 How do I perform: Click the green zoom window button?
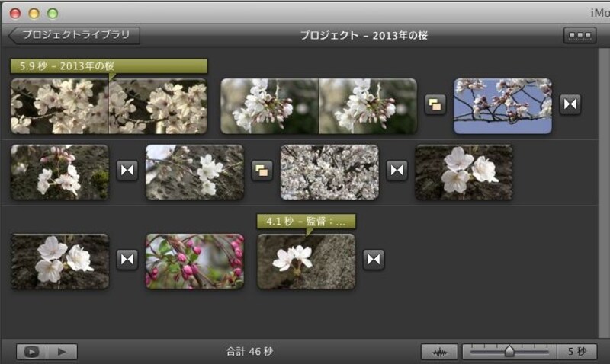[53, 13]
